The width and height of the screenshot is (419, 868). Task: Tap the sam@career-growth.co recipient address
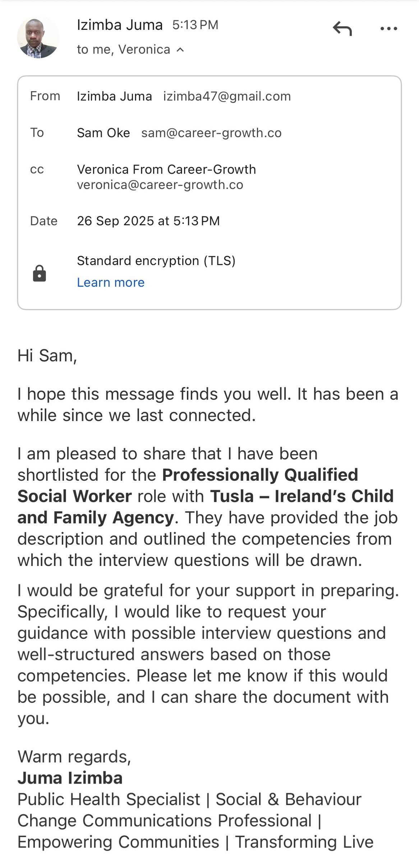(x=211, y=133)
